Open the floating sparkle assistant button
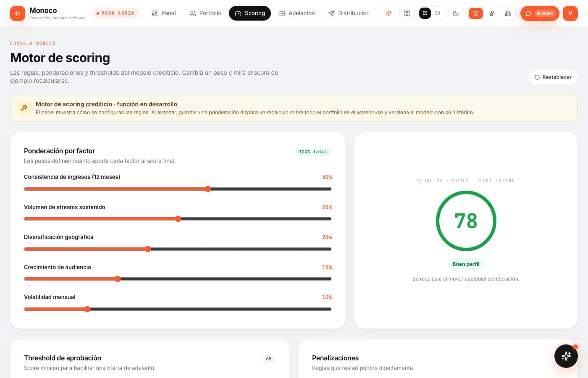This screenshot has height=378, width=588. [x=566, y=356]
